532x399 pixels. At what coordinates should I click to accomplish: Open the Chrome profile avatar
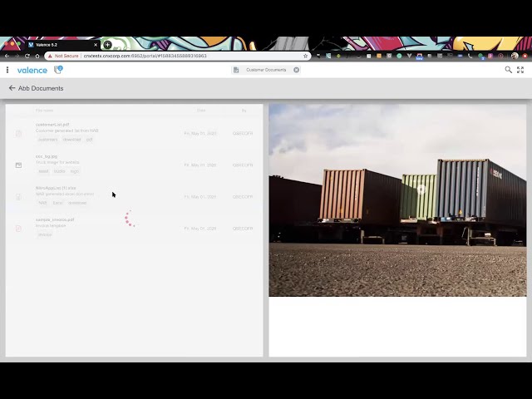[515, 56]
